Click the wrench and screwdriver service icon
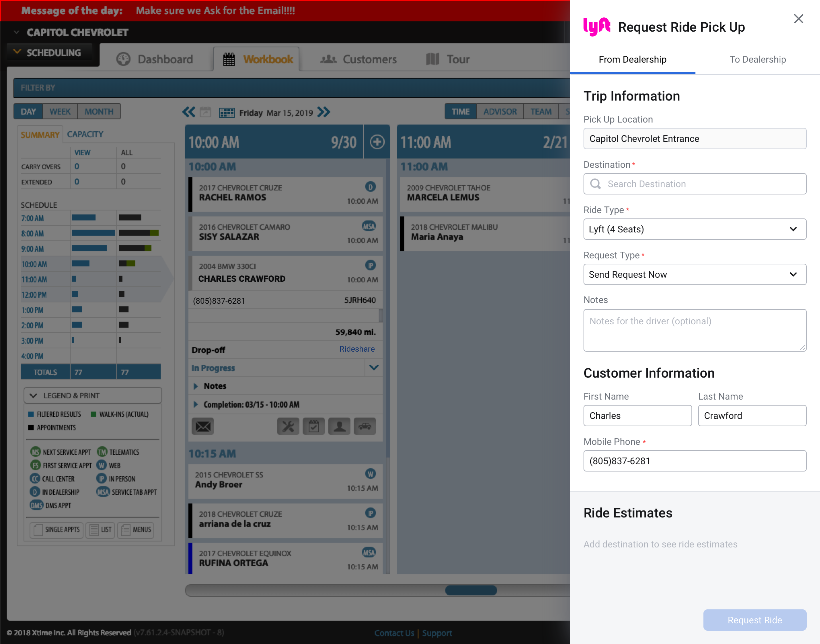This screenshot has height=644, width=820. point(288,426)
